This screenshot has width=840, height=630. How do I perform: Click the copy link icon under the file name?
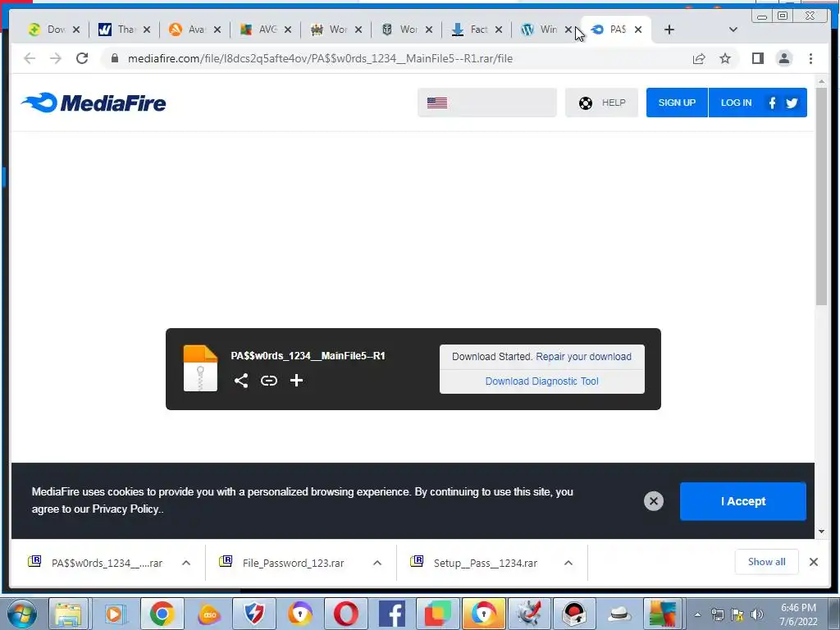point(269,381)
